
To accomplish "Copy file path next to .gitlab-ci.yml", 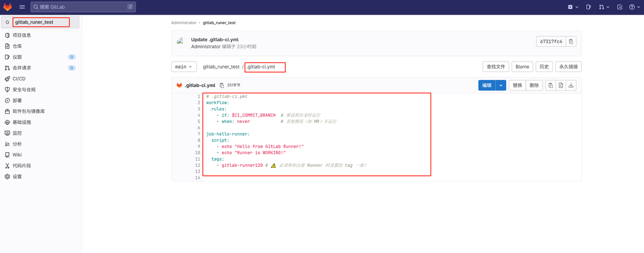I will pyautogui.click(x=221, y=86).
